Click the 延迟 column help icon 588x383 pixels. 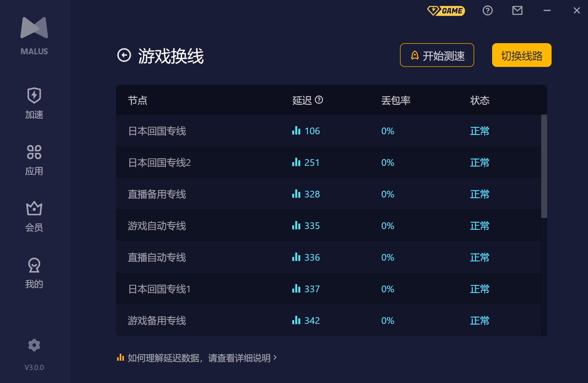click(x=319, y=100)
